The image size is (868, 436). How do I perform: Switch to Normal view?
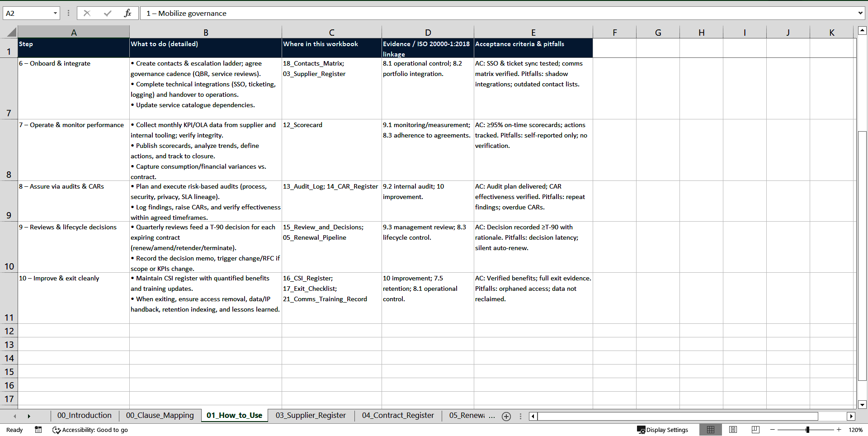[711, 430]
